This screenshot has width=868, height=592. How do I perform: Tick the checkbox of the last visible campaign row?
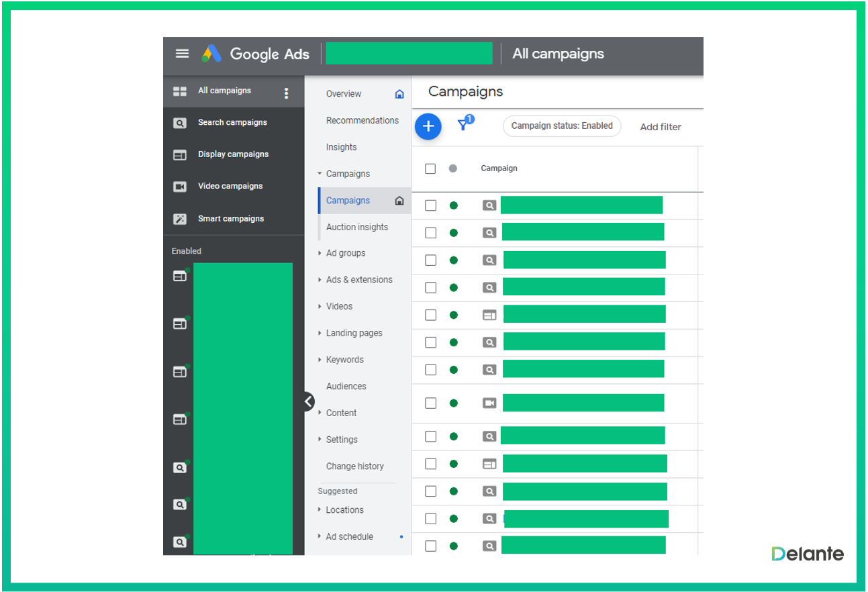(x=430, y=546)
